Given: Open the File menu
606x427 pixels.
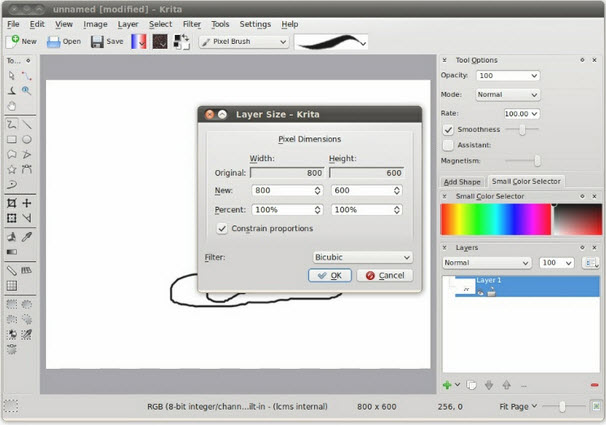Looking at the screenshot, I should 13,24.
